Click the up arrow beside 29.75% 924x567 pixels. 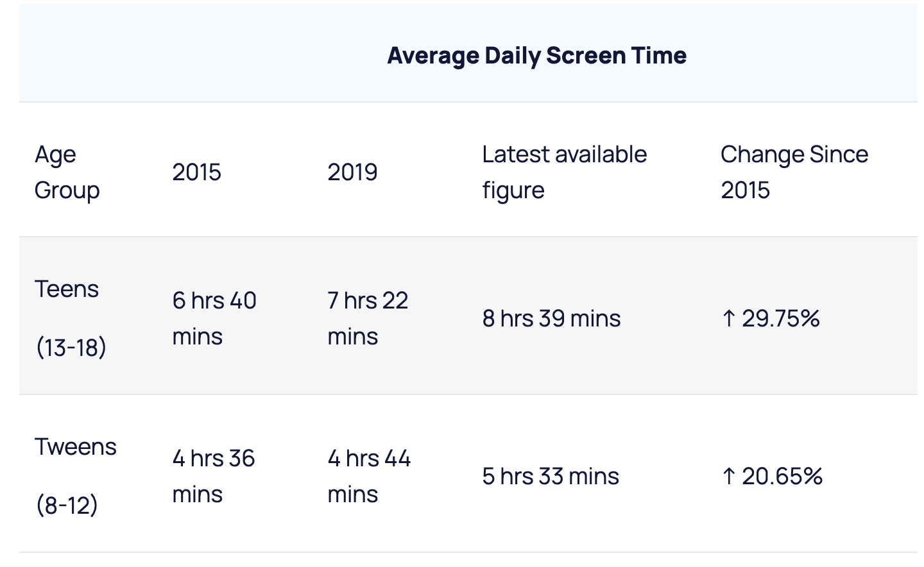coord(728,318)
